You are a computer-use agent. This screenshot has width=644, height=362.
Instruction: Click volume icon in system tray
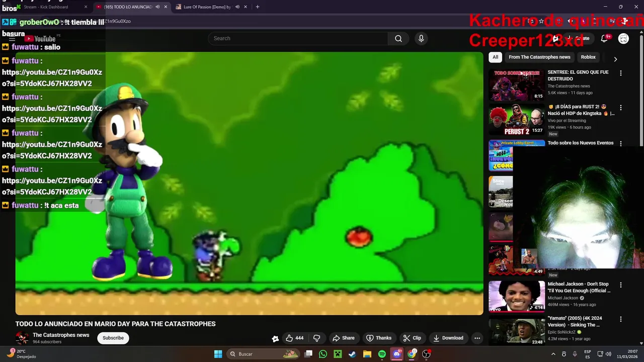coord(609,354)
